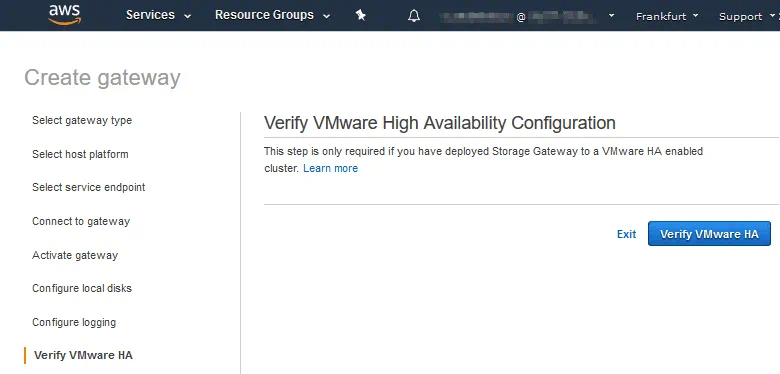Click the AWS logo home icon
Image resolution: width=780 pixels, height=374 pixels.
(65, 14)
